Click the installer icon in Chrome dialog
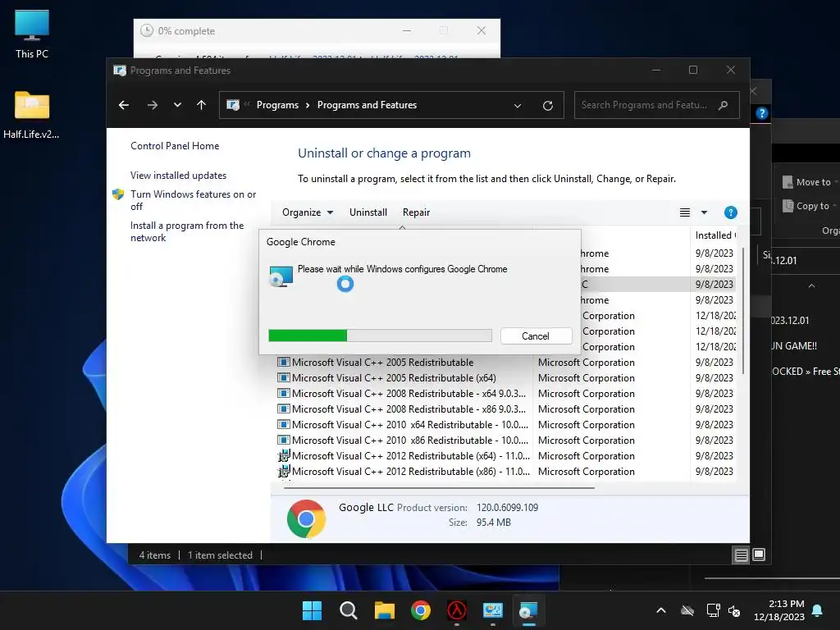Screen dimensions: 840x630 (281, 276)
